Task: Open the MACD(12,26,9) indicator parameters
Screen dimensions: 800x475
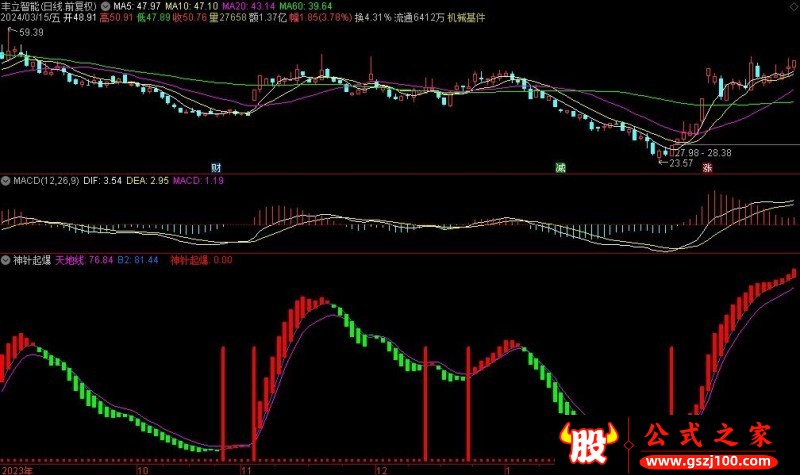Action: click(41, 181)
